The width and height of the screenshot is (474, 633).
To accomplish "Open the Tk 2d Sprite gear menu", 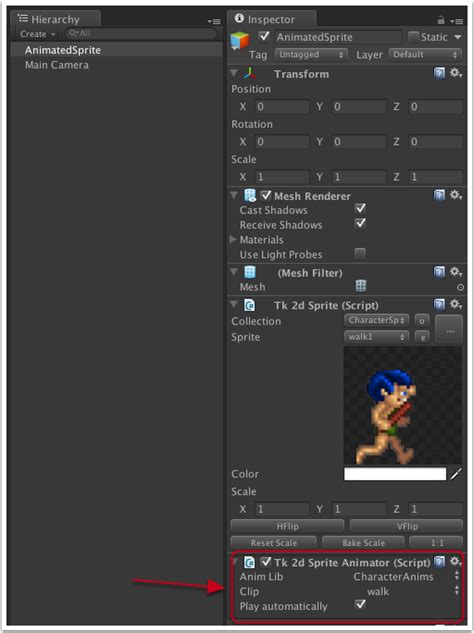I will tap(456, 304).
